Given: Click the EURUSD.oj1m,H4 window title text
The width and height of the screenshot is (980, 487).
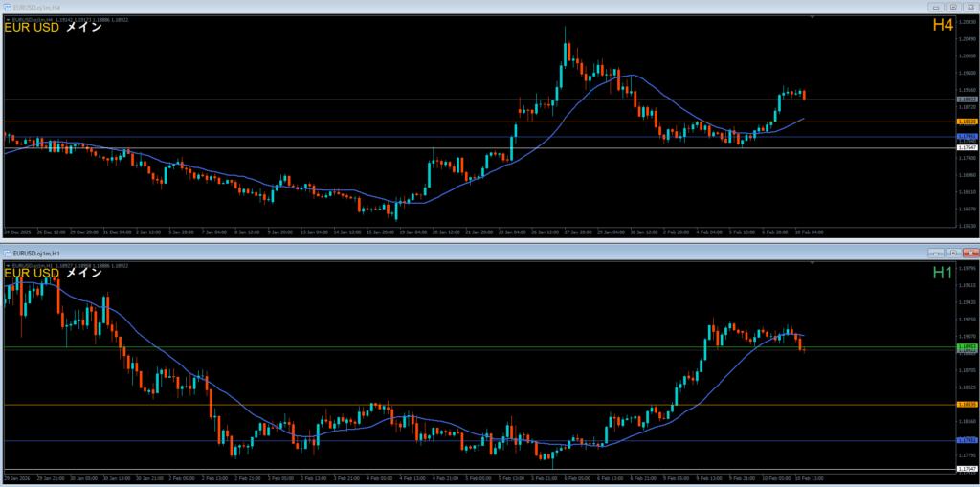Looking at the screenshot, I should pyautogui.click(x=34, y=7).
